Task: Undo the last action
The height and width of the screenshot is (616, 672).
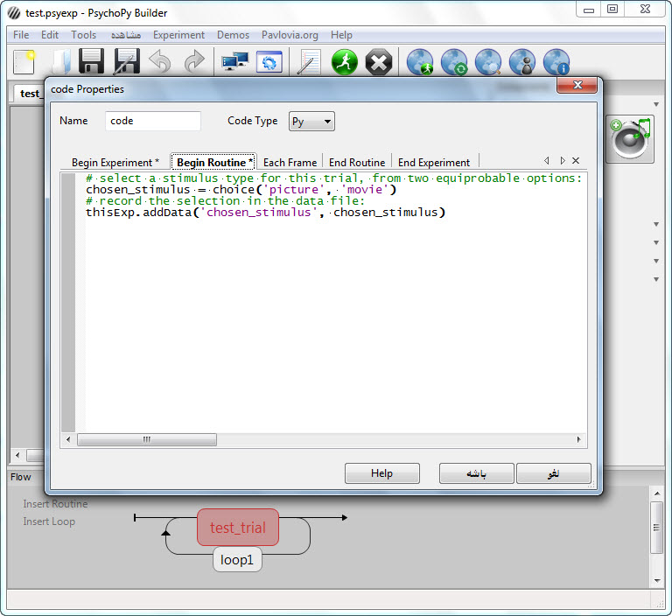Action: coord(160,62)
